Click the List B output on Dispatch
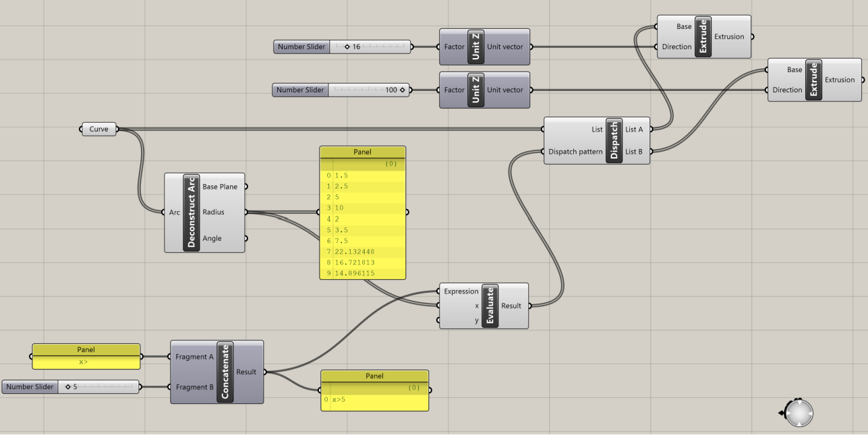The image size is (868, 435). (x=635, y=152)
